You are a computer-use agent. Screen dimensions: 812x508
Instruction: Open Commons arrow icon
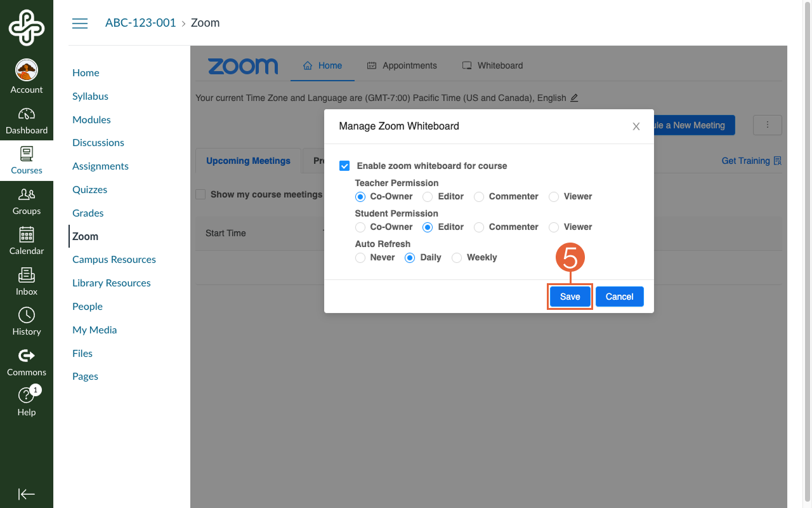coord(27,356)
